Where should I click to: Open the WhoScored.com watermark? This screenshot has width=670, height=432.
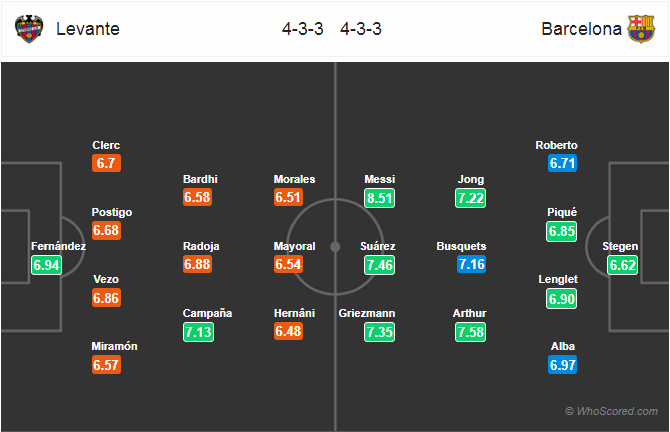[611, 411]
